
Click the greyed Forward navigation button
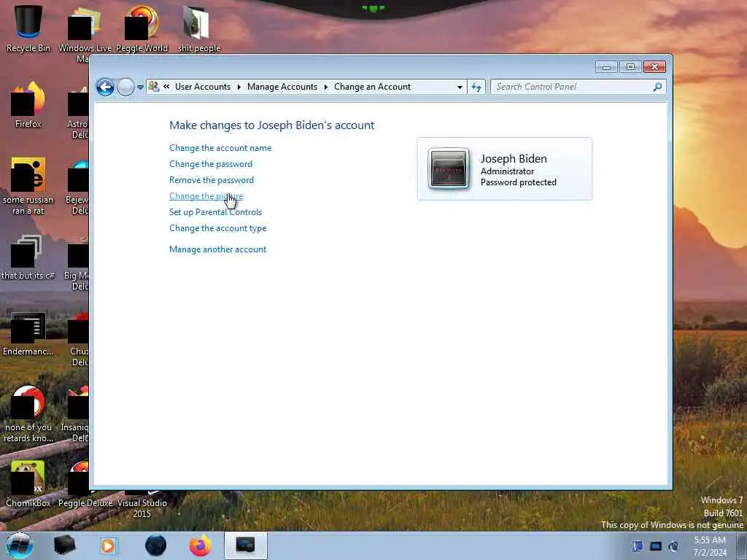coord(125,87)
